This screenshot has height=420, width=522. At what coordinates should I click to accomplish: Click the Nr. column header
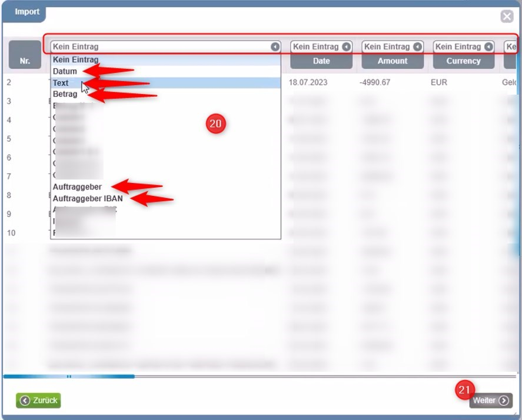(x=25, y=61)
